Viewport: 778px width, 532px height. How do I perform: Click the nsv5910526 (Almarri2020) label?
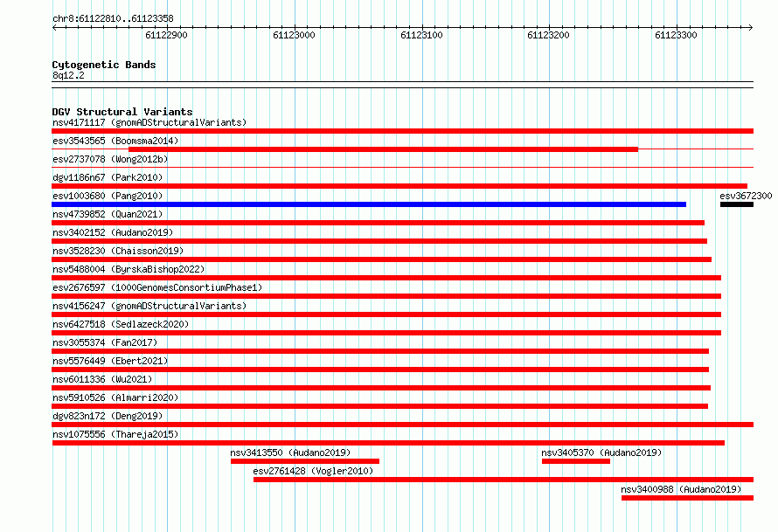[115, 397]
